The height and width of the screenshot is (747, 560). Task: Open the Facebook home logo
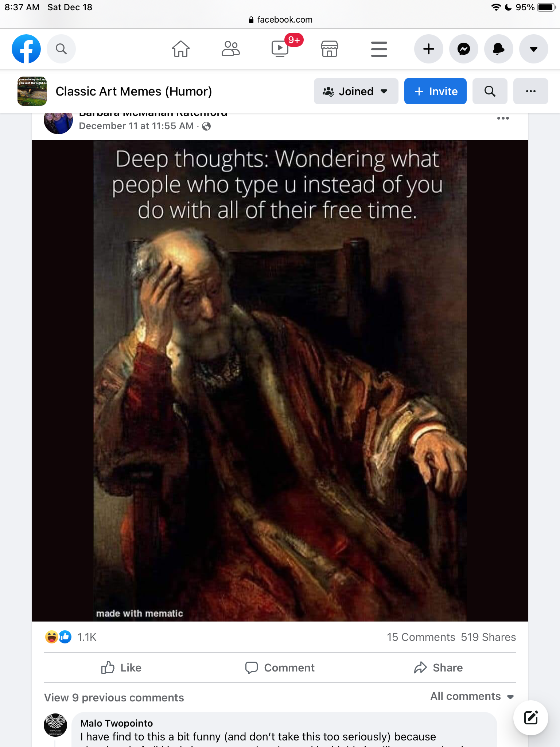point(26,49)
